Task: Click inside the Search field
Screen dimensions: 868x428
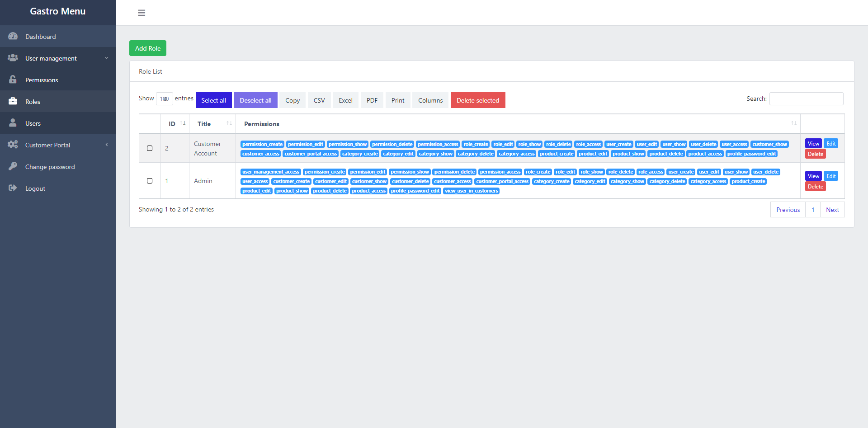Action: click(x=807, y=99)
